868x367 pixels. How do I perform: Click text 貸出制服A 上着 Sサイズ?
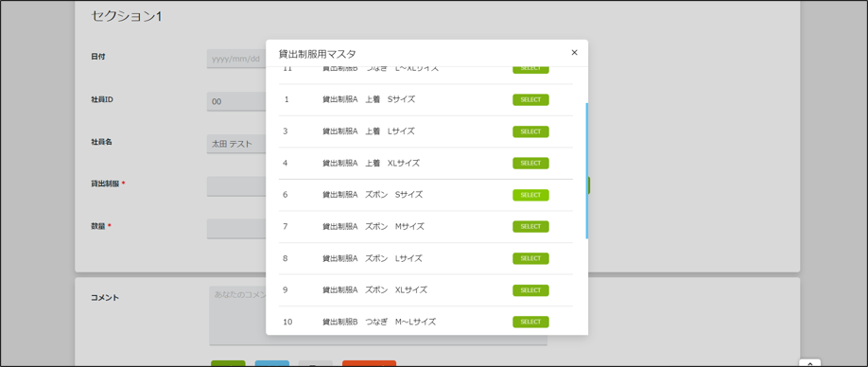coord(369,99)
